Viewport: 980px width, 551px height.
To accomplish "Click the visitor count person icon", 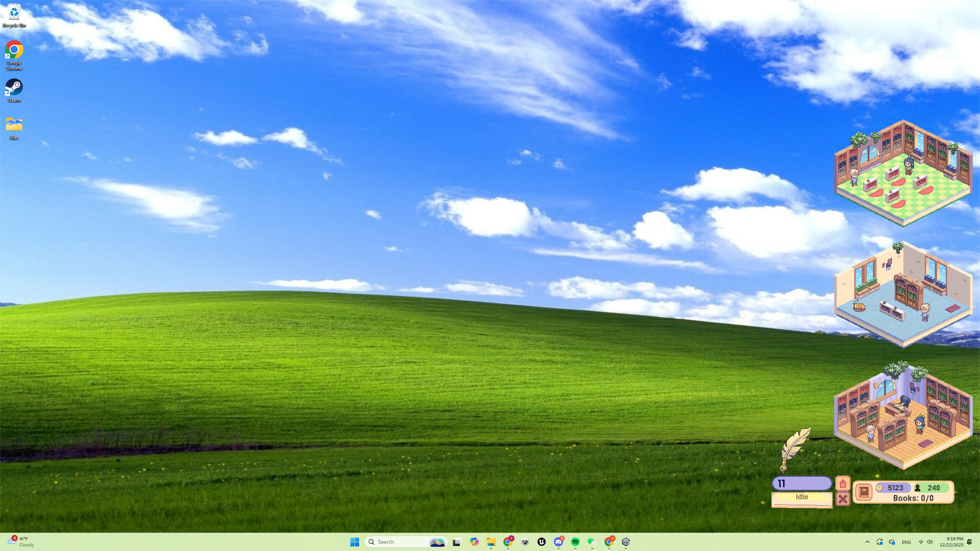I will coord(917,488).
